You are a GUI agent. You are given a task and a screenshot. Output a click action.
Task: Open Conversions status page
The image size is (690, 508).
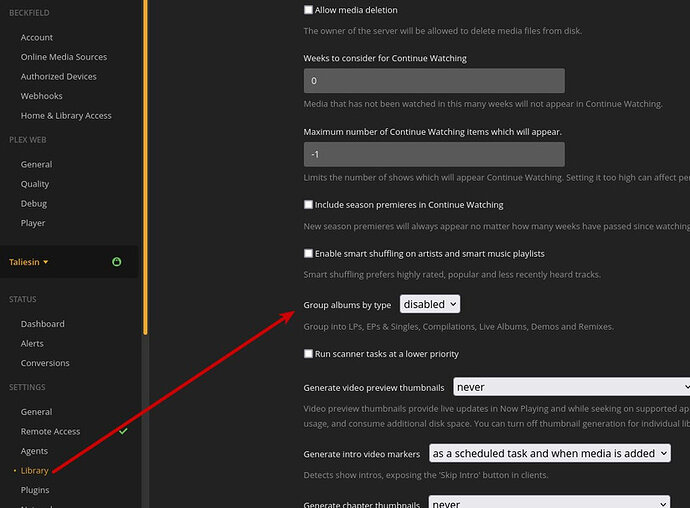click(x=45, y=363)
